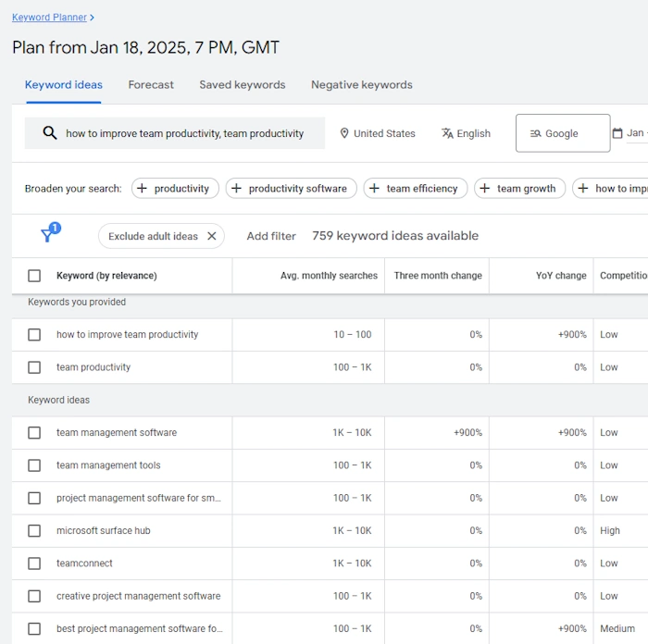Screen dimensions: 648x644
Task: Check the 'teamconnect' keyword row
Action: click(x=34, y=563)
